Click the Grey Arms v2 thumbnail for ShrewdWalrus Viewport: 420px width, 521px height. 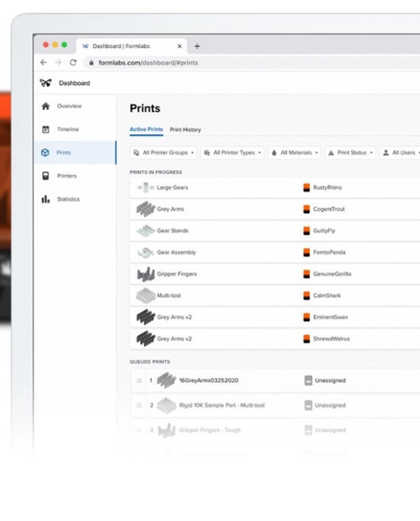click(x=145, y=338)
